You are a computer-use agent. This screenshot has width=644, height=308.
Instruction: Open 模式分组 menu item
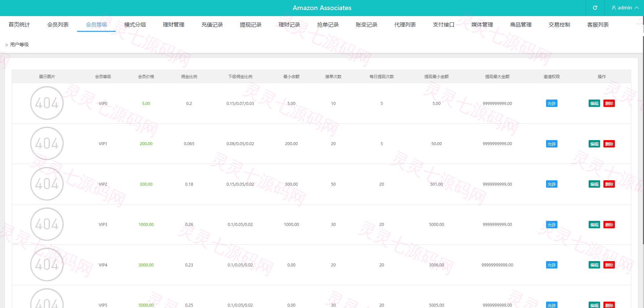coord(135,24)
